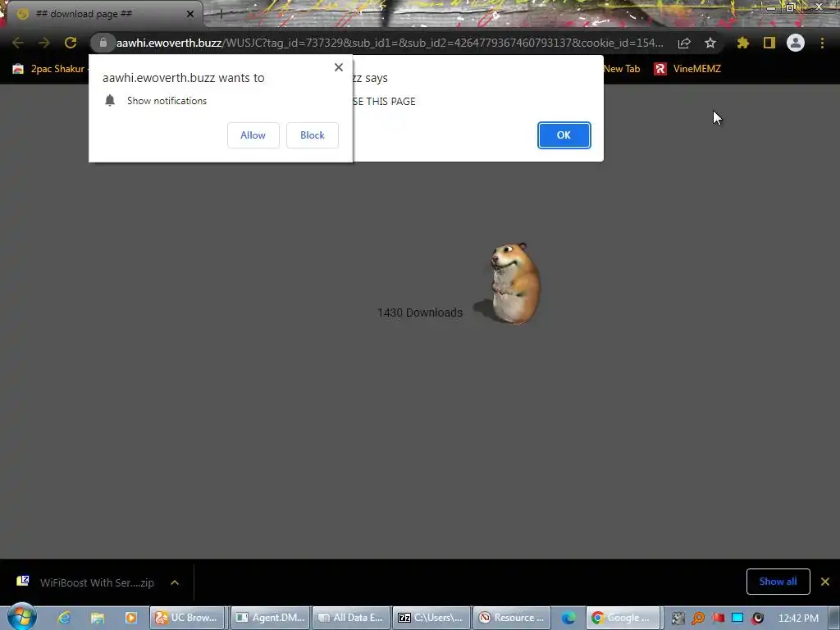
Task: Open the clock showing 12:42 PM
Action: click(x=798, y=618)
